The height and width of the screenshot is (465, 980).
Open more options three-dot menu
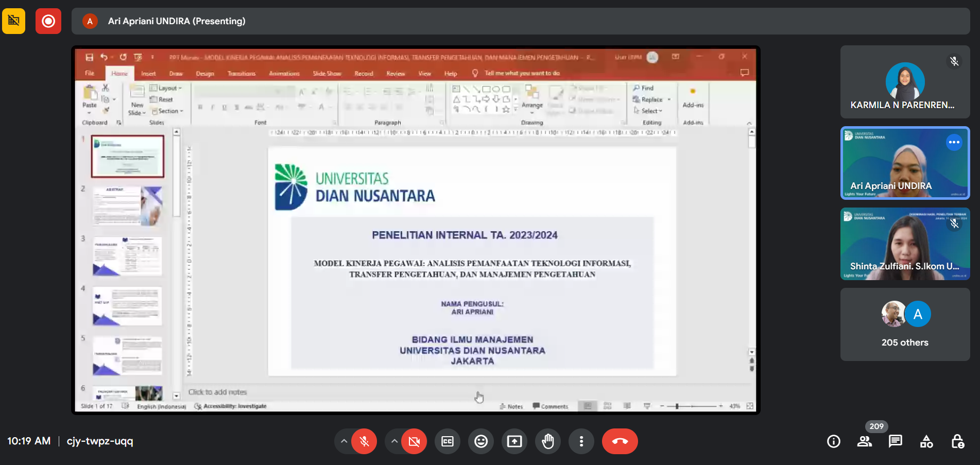(x=581, y=441)
